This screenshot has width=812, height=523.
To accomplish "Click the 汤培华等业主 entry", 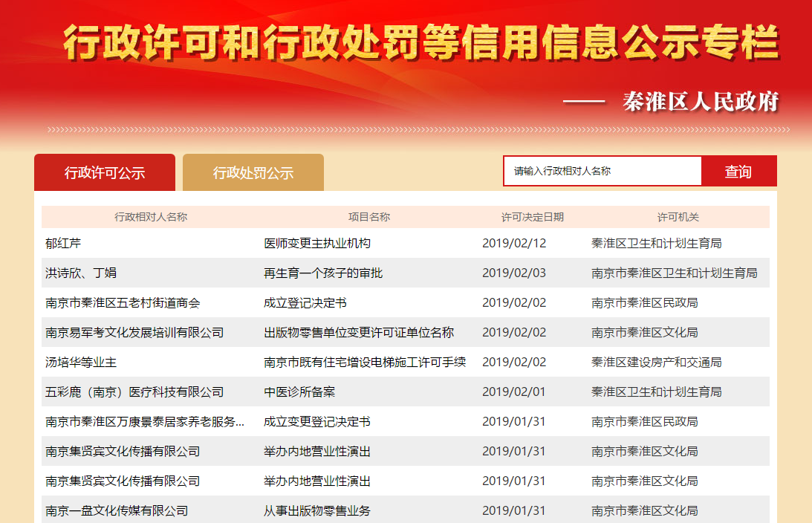I will [x=81, y=363].
